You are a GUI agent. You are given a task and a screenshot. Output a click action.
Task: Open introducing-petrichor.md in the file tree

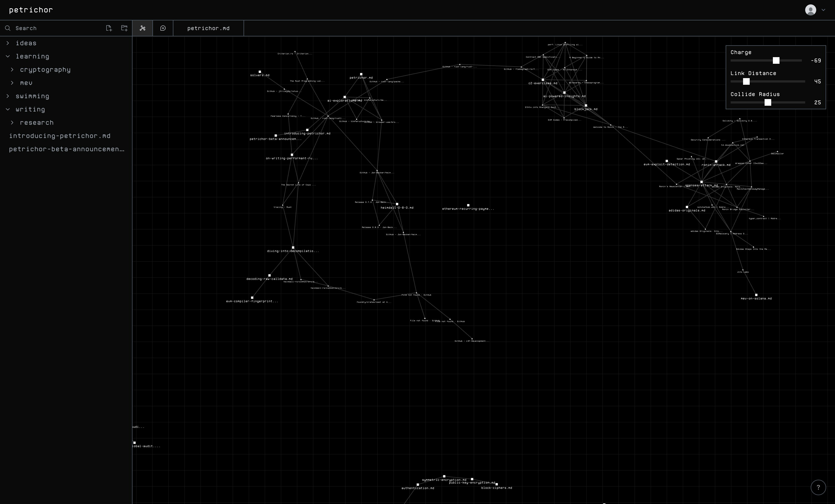point(60,136)
